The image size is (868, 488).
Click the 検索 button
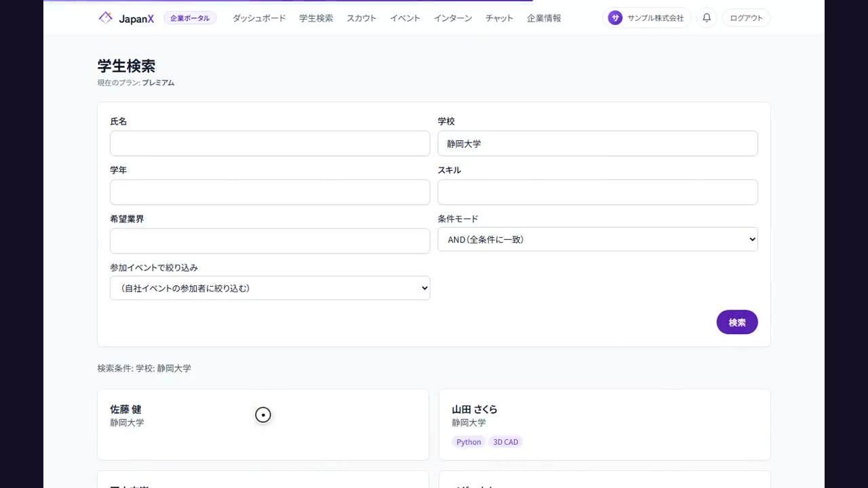click(x=737, y=322)
